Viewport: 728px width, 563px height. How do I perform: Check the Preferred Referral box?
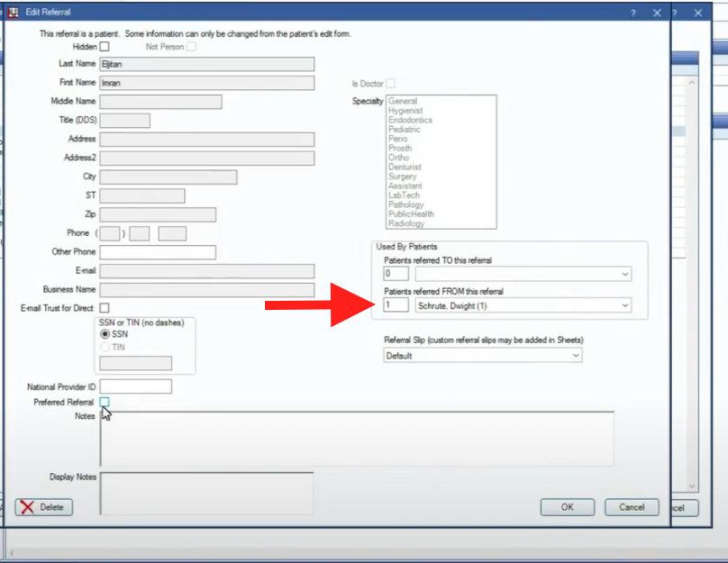point(105,402)
